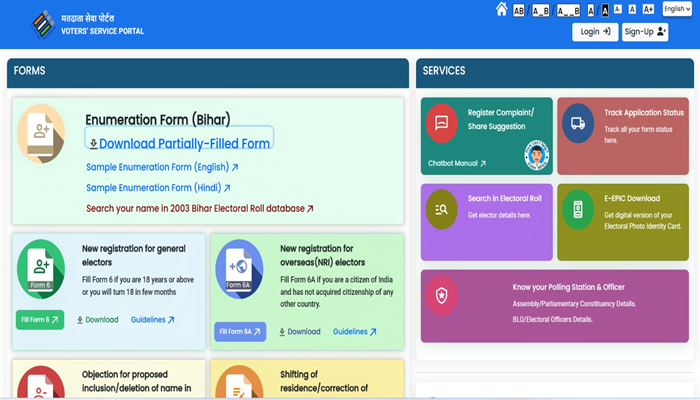This screenshot has width=700, height=400.
Task: Click the blue delivery truck tracking icon
Action: click(x=578, y=123)
